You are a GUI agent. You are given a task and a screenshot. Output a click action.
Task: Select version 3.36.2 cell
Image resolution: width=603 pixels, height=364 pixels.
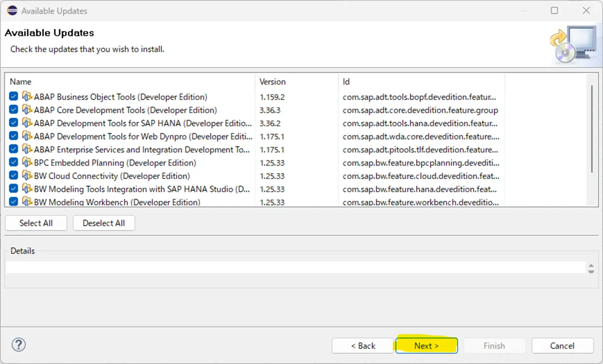(x=270, y=123)
